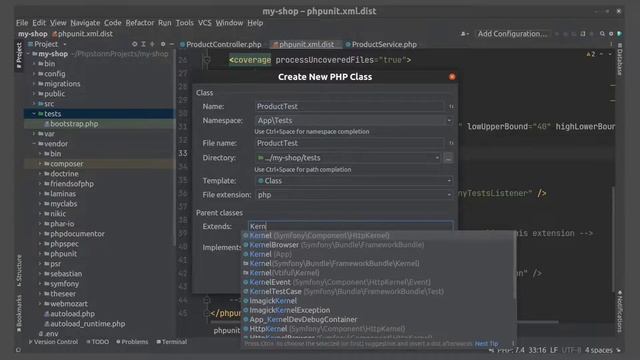Click the Next Tip link
The image size is (640, 360).
pyautogui.click(x=486, y=344)
